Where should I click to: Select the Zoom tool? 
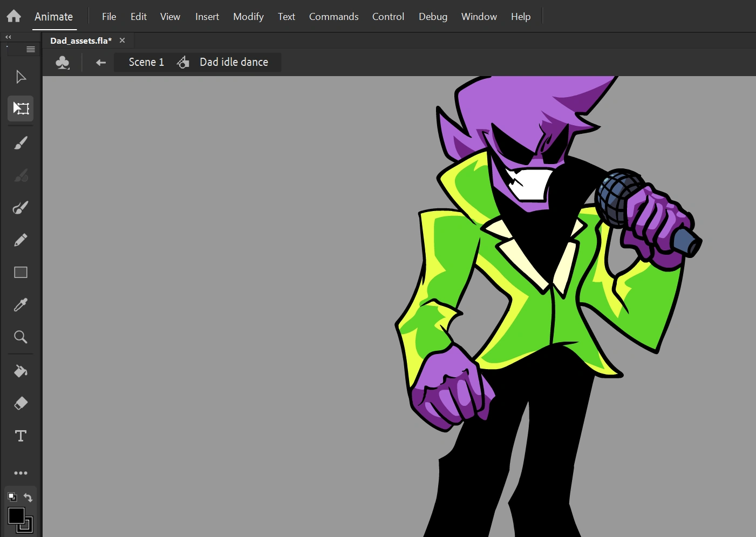[21, 337]
